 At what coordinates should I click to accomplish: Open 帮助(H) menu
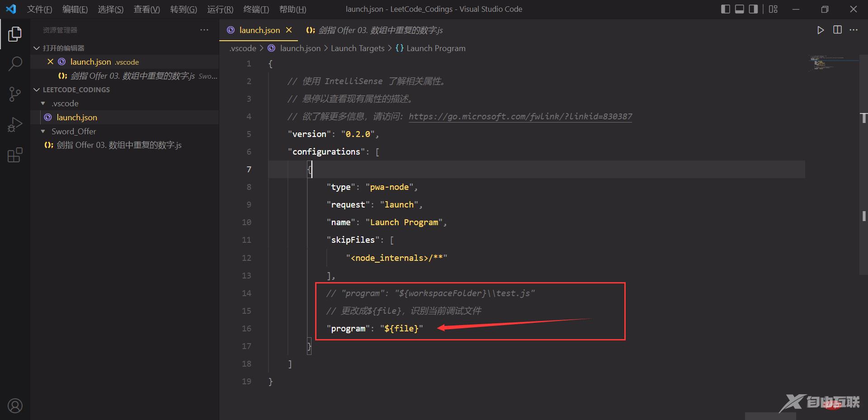(x=292, y=9)
